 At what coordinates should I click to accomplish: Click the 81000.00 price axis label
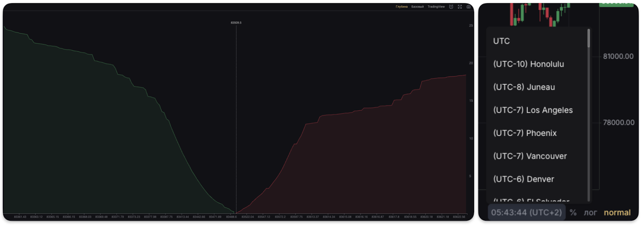click(618, 56)
